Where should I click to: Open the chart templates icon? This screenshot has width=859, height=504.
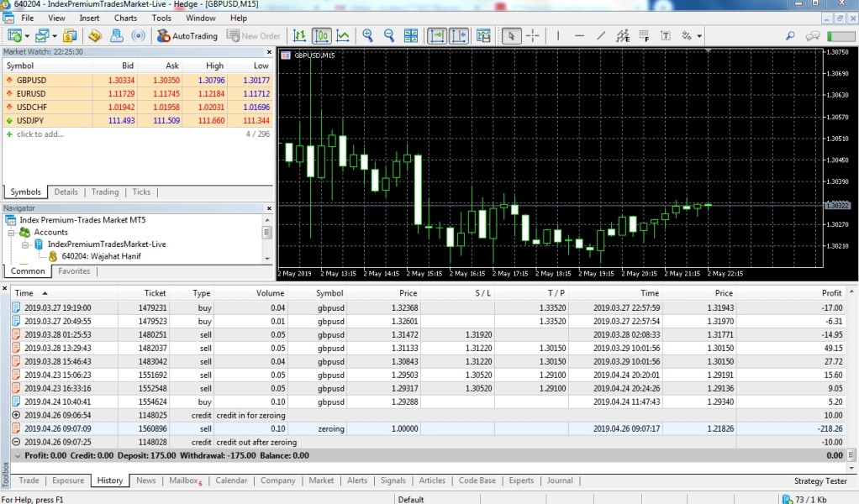(x=483, y=36)
